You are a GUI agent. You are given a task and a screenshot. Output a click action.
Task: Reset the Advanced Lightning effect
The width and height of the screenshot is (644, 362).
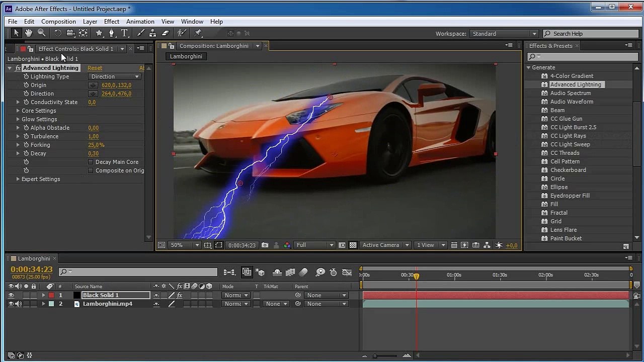[95, 68]
